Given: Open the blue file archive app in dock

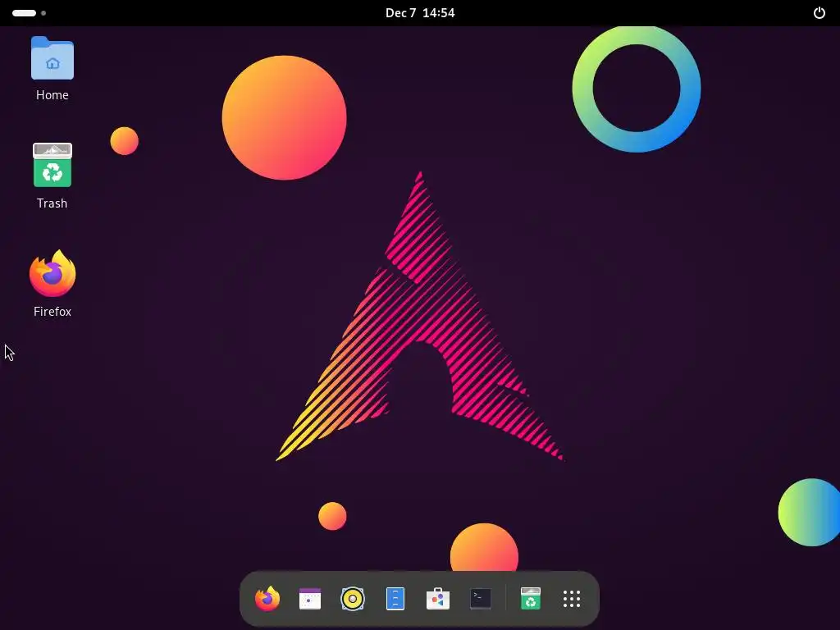Looking at the screenshot, I should (395, 599).
